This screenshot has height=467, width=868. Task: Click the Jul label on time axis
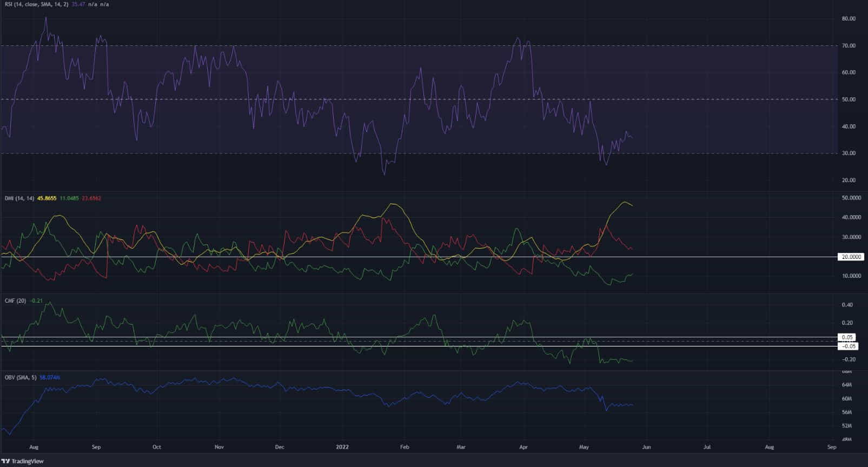coord(707,447)
